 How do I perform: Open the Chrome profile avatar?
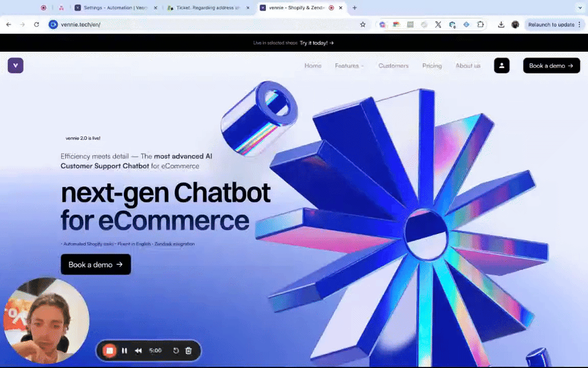(515, 24)
